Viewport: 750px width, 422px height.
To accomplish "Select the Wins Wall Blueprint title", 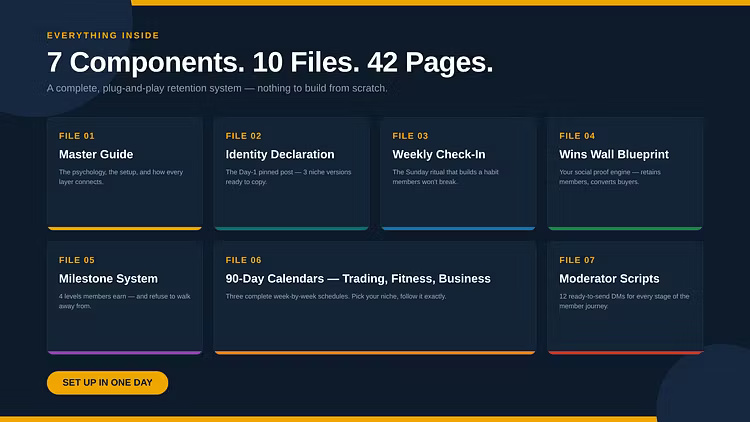I will [x=614, y=155].
